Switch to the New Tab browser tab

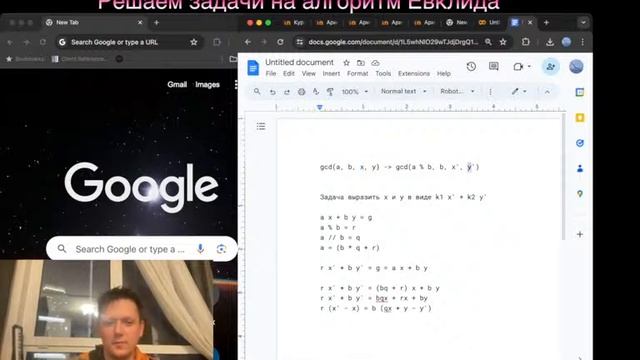point(94,22)
